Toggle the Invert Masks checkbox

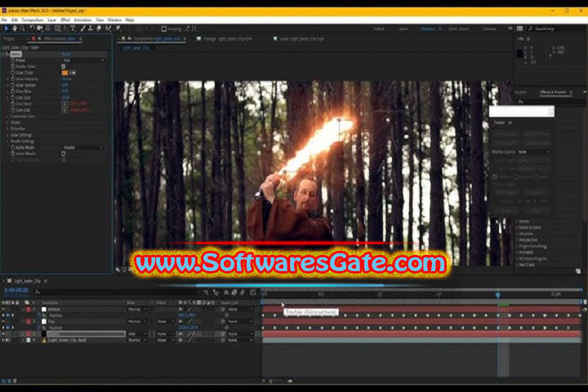(x=64, y=154)
